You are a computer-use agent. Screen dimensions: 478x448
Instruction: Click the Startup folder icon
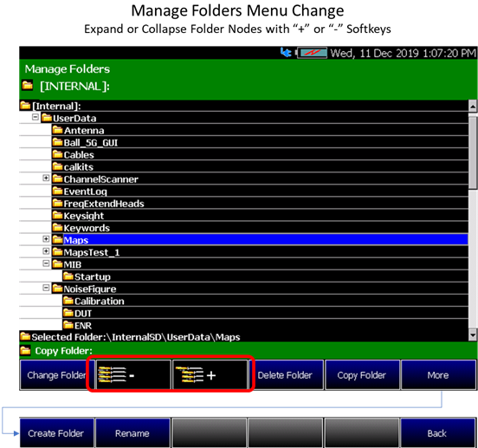(x=68, y=276)
